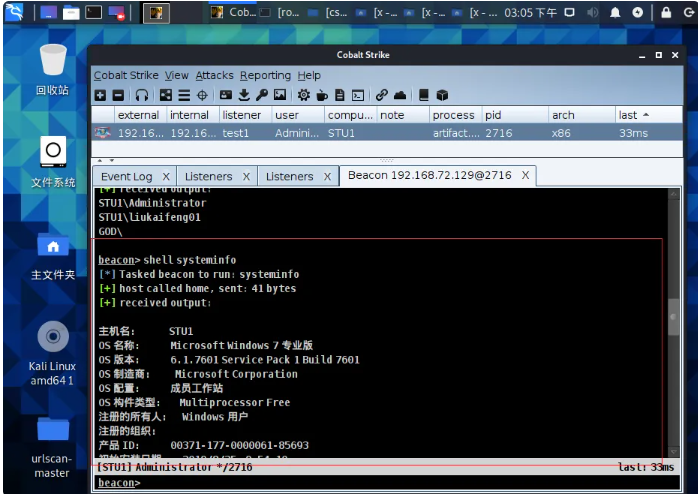Open the Cobalt Strike menu
698x494 pixels.
pos(126,76)
